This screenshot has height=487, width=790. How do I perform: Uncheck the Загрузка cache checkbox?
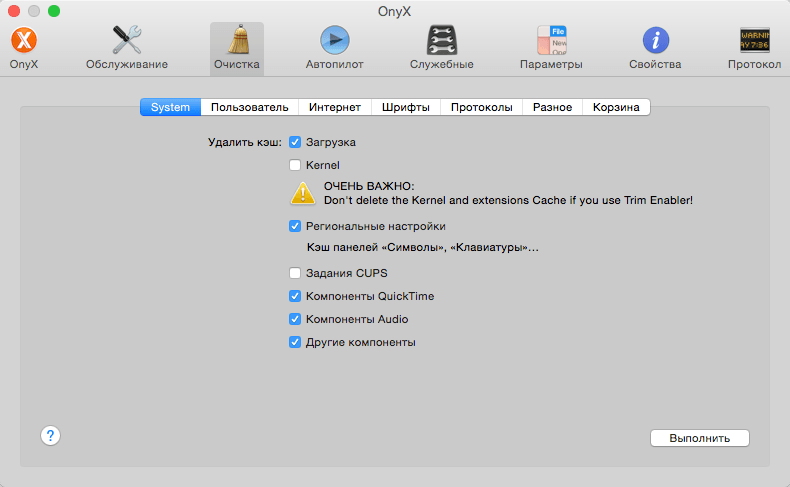(295, 142)
